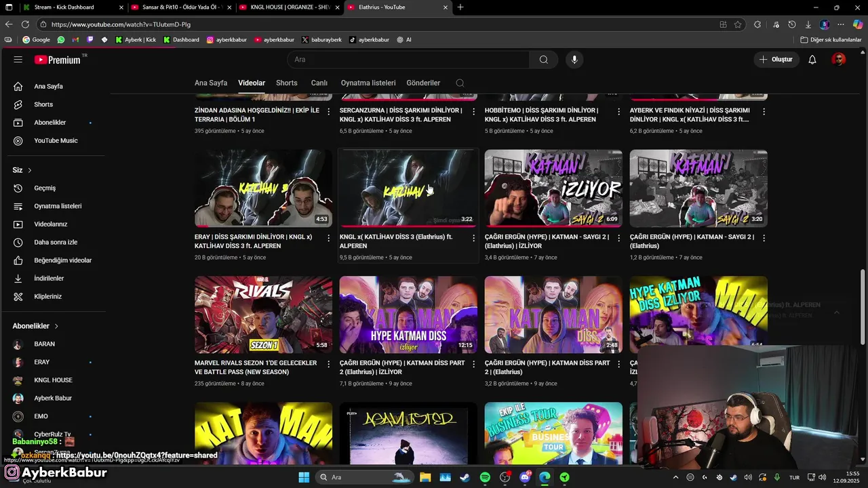The height and width of the screenshot is (488, 868).
Task: Open options for ERAY DİSS video
Action: pos(329,238)
